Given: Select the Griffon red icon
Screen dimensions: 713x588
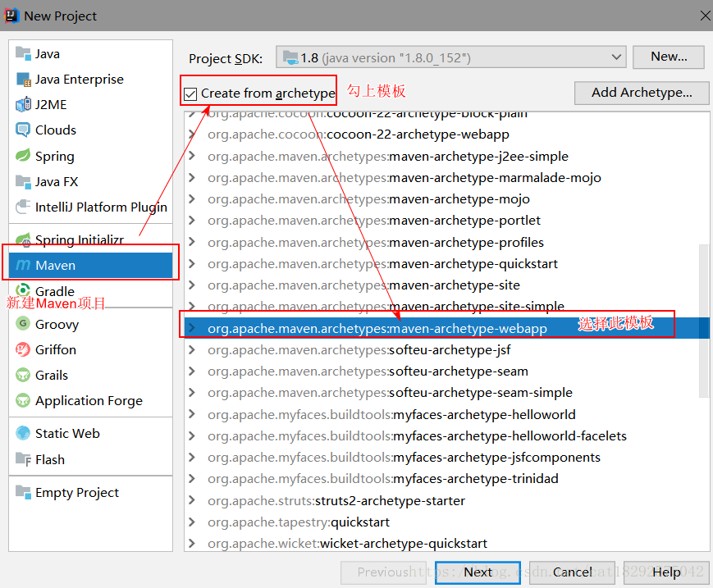Looking at the screenshot, I should pyautogui.click(x=23, y=349).
